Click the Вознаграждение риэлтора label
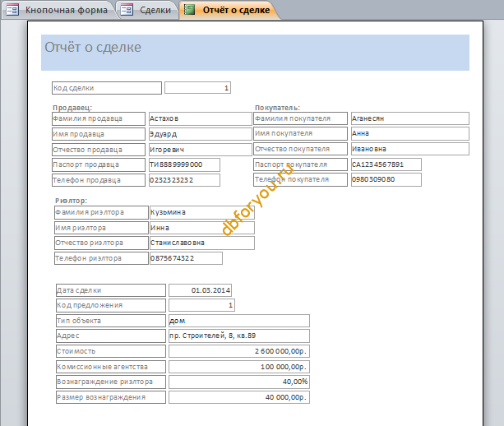504x426 pixels. (111, 382)
